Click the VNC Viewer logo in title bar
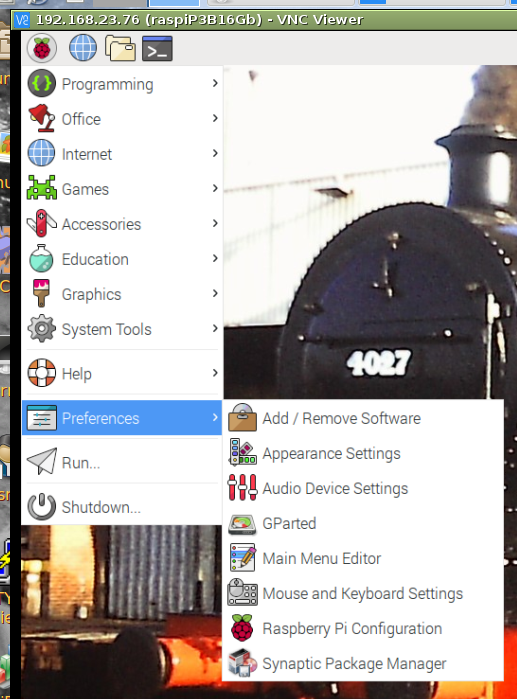Screen dimensions: 517x699 [22, 20]
